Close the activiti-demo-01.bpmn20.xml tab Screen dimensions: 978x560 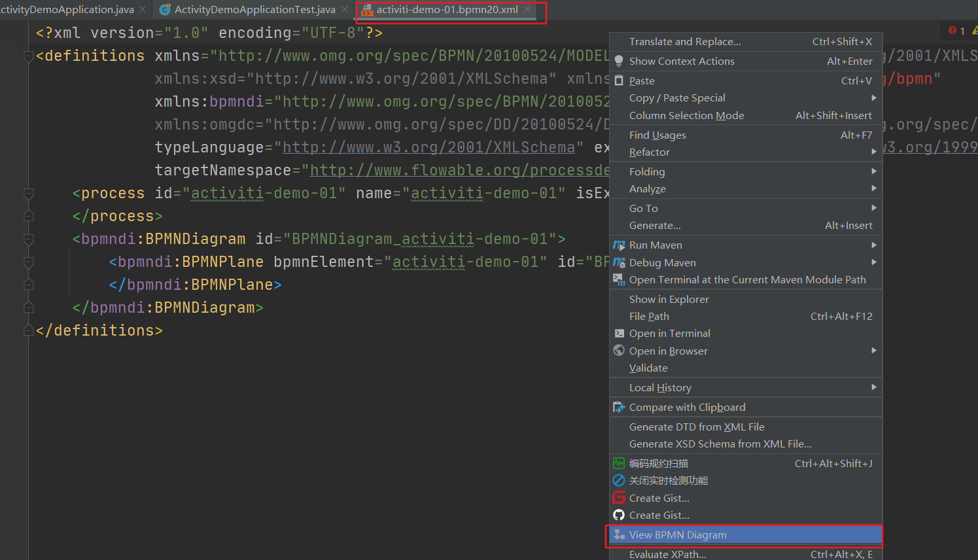(x=527, y=9)
